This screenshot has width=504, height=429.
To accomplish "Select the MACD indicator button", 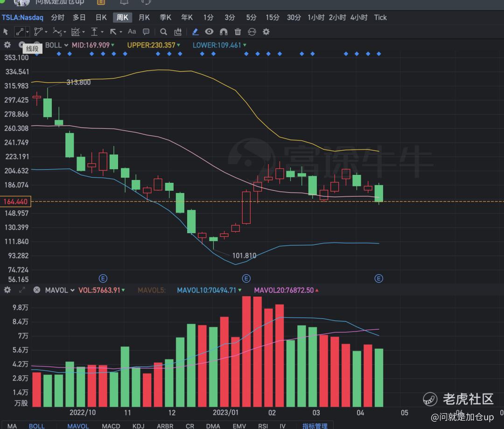I will click(111, 426).
